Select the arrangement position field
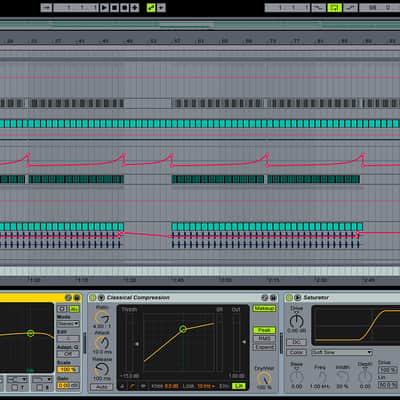The width and height of the screenshot is (400, 400). [x=76, y=7]
